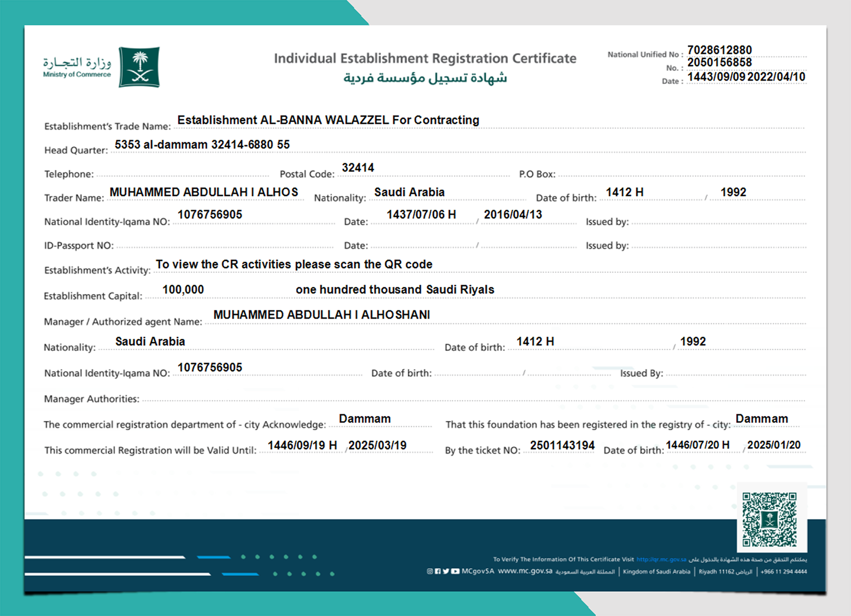This screenshot has width=851, height=616.
Task: Click the QR code at the bottom right
Action: [769, 520]
